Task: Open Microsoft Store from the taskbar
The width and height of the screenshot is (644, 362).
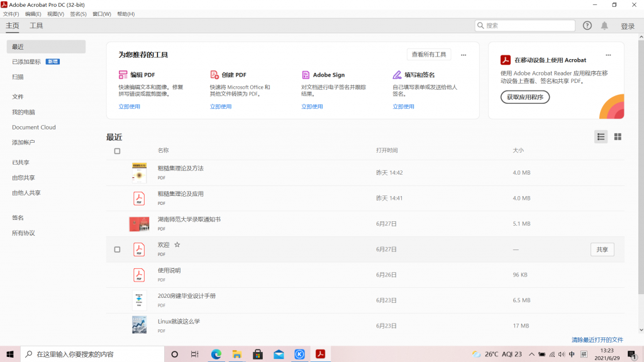Action: pos(258,354)
